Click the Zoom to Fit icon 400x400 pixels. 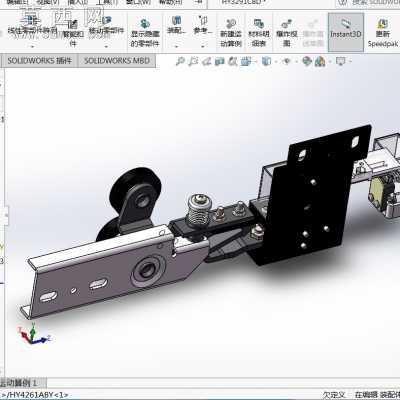[x=180, y=61]
